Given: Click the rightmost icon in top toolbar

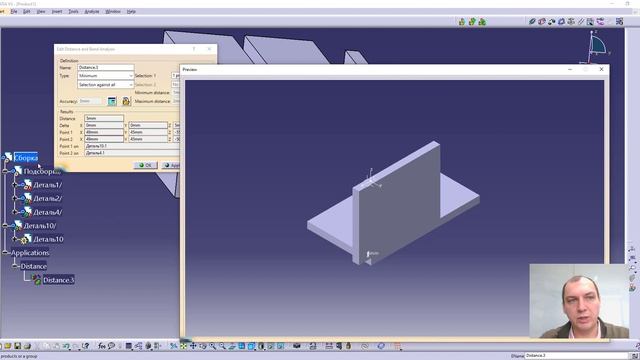Looking at the screenshot, I should [620, 22].
